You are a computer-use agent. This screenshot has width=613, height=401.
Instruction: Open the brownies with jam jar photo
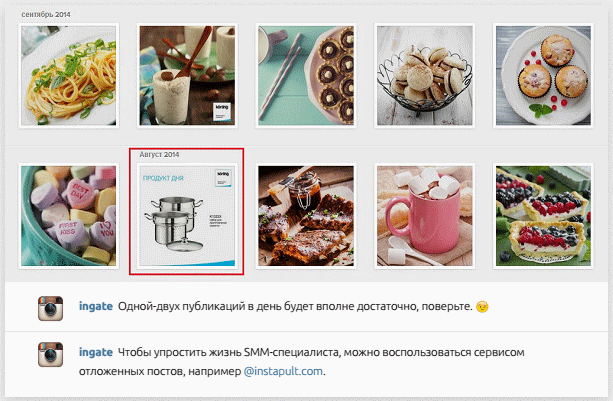click(x=306, y=216)
